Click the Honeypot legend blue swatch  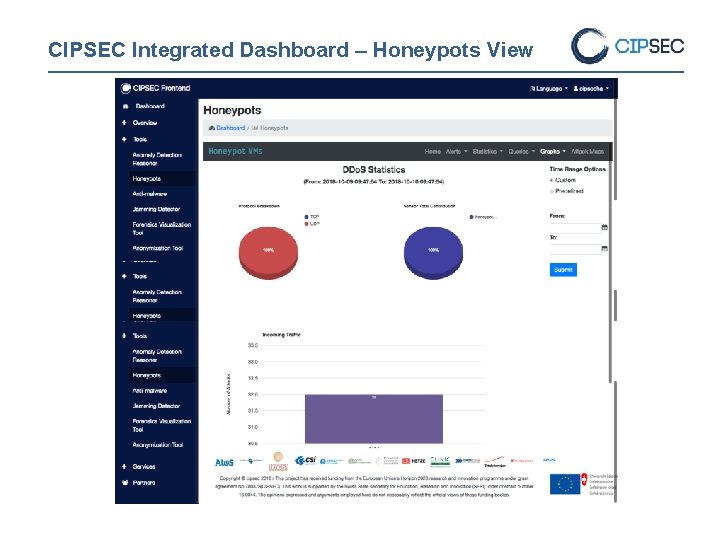tap(471, 217)
